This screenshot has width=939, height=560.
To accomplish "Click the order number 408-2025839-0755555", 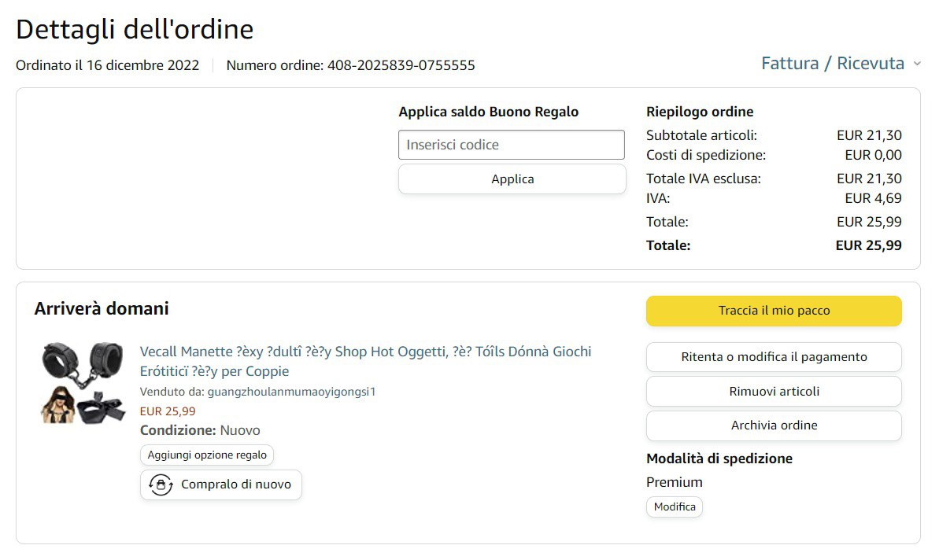I will (x=401, y=65).
